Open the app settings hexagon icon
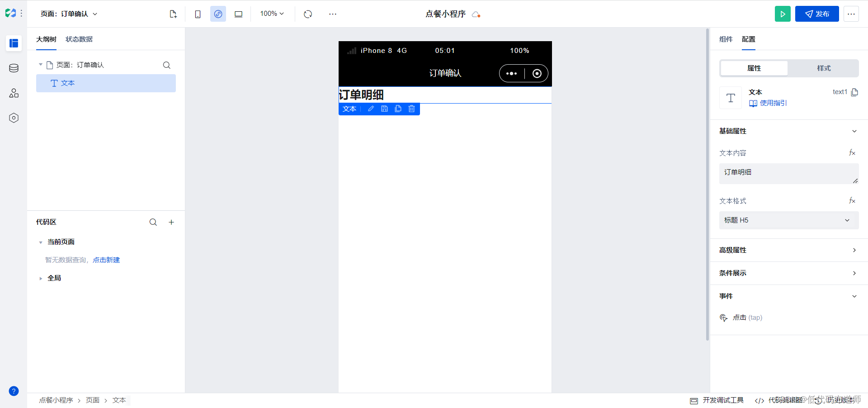The image size is (868, 408). (x=14, y=118)
